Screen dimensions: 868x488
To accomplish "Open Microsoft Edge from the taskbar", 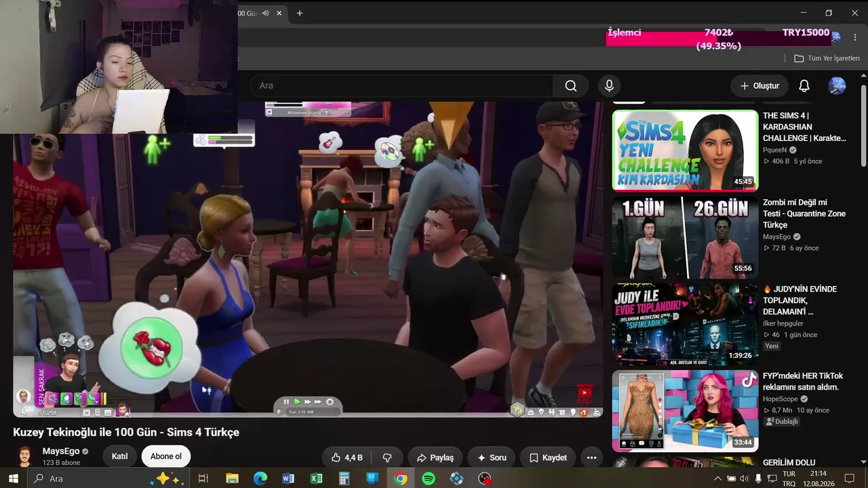I will click(x=260, y=479).
